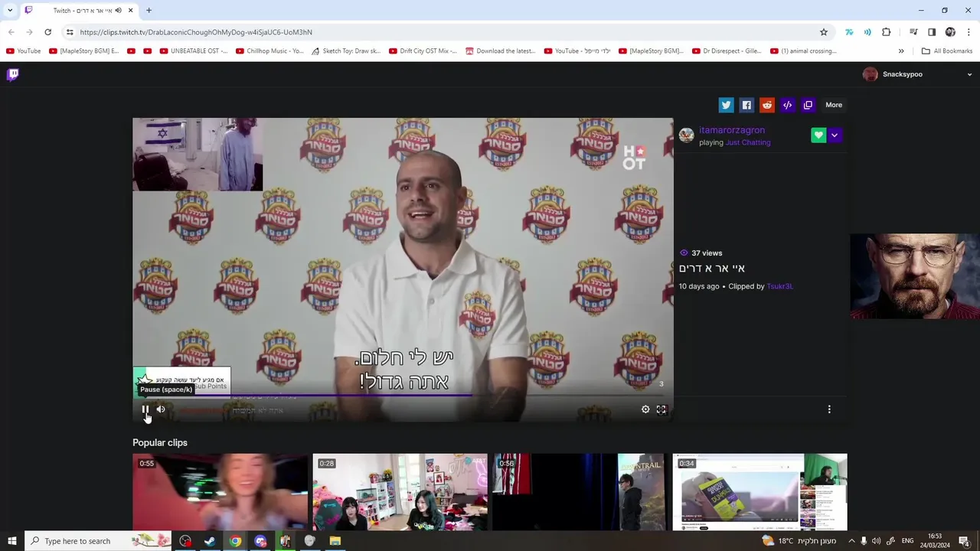Viewport: 980px width, 551px height.
Task: Toggle following itamarorzagron with the heart button
Action: tap(818, 135)
